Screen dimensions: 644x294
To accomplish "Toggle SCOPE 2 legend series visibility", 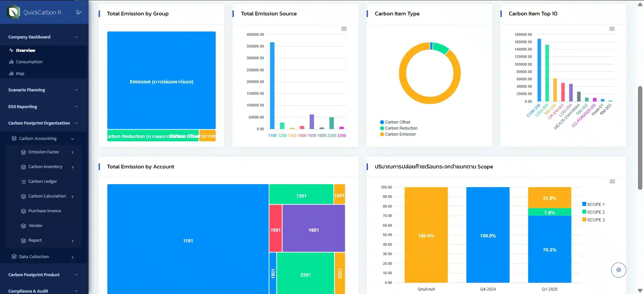I will coord(593,212).
